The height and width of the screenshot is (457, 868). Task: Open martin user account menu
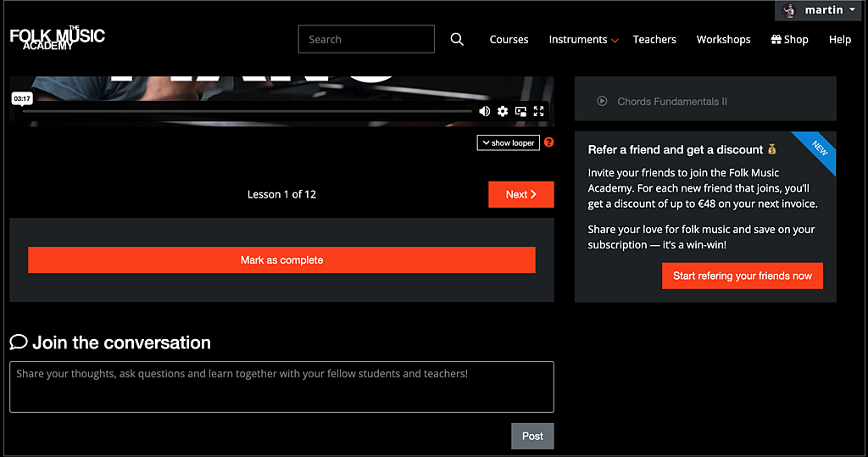click(x=818, y=10)
